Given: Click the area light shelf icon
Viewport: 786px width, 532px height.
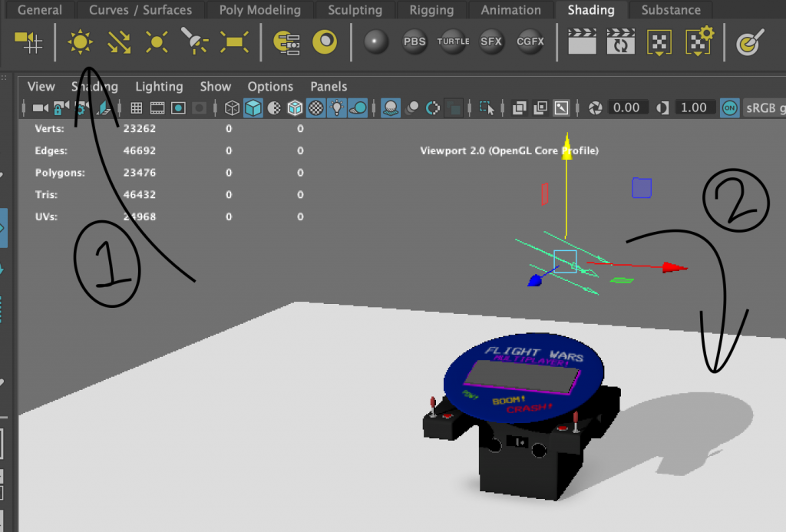Looking at the screenshot, I should [233, 41].
